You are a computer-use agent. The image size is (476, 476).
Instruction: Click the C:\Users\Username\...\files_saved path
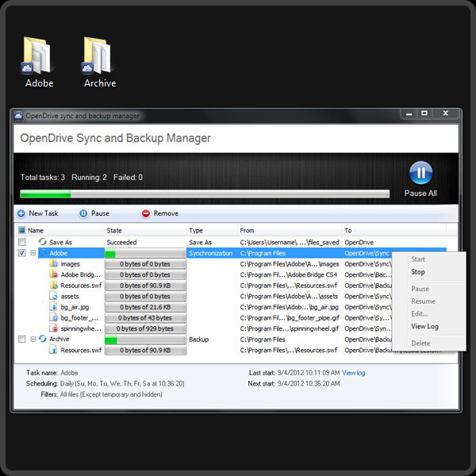(290, 242)
